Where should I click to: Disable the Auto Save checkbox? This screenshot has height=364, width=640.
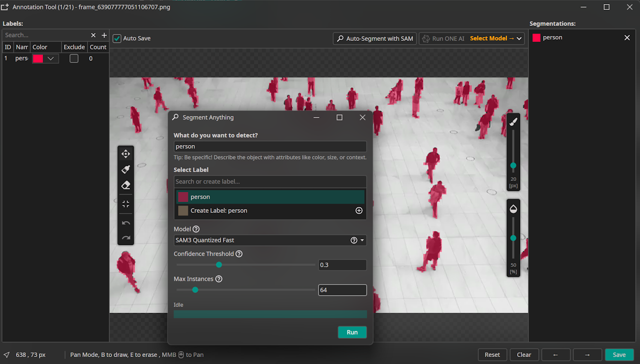click(116, 38)
